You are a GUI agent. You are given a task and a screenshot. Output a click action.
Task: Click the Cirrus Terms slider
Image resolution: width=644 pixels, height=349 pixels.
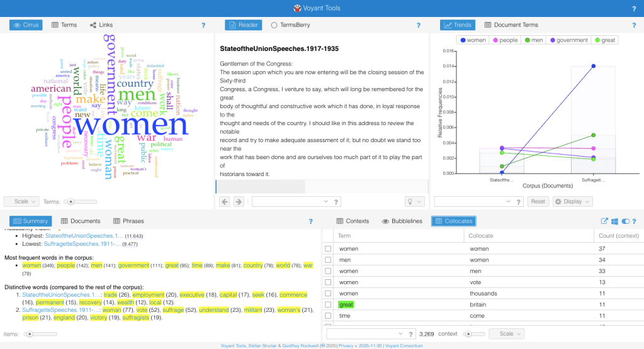[71, 202]
